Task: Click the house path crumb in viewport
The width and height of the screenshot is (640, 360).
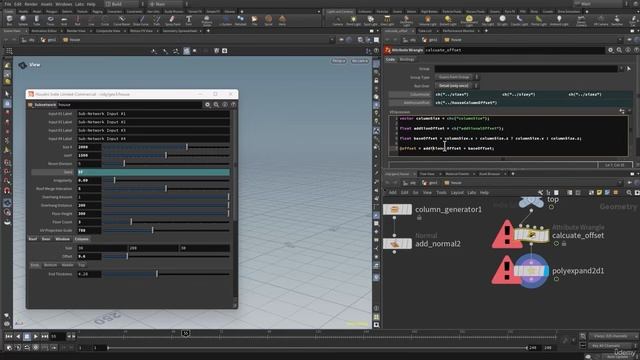Action: (x=71, y=40)
